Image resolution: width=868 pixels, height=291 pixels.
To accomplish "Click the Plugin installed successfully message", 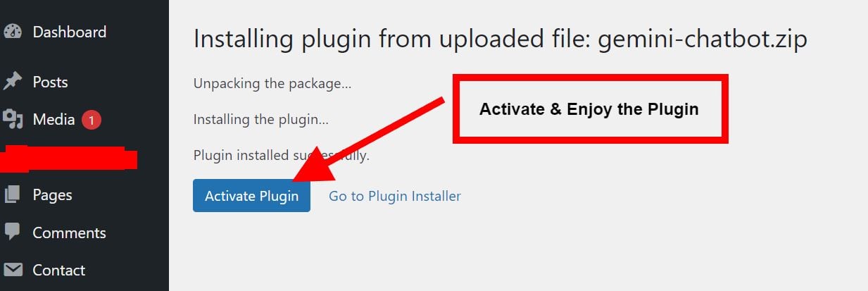I will (282, 155).
